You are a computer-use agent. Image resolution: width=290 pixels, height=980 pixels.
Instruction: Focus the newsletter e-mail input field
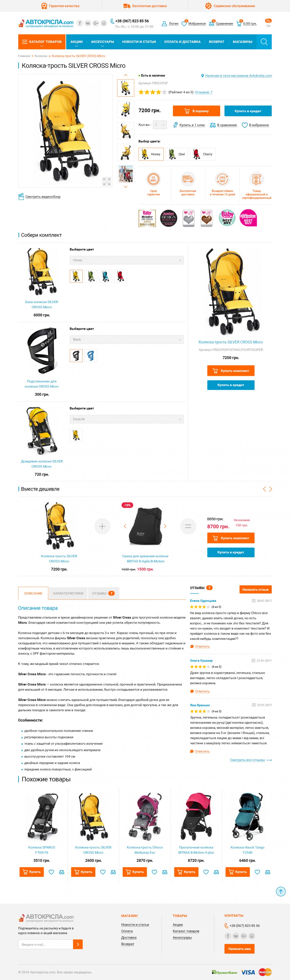coord(45,944)
